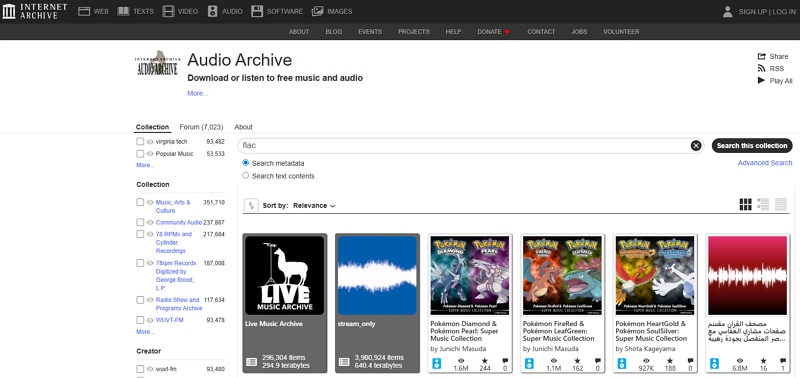Image resolution: width=800 pixels, height=378 pixels.
Task: Open the Advanced Search link
Action: click(x=765, y=163)
